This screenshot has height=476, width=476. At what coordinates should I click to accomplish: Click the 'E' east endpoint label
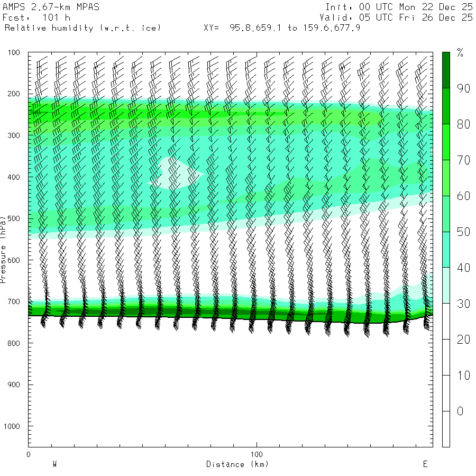click(425, 464)
